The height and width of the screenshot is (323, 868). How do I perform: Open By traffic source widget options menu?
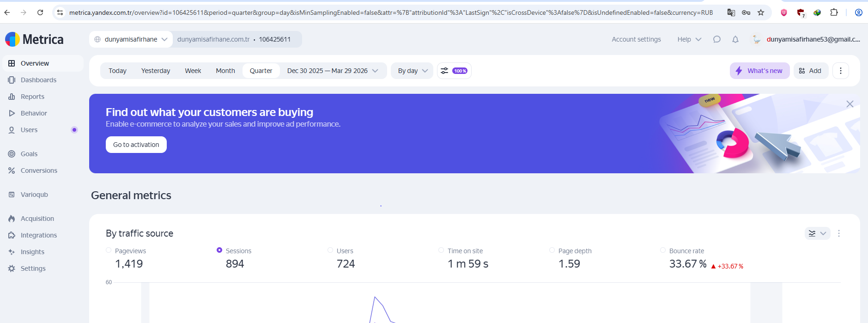click(x=839, y=233)
